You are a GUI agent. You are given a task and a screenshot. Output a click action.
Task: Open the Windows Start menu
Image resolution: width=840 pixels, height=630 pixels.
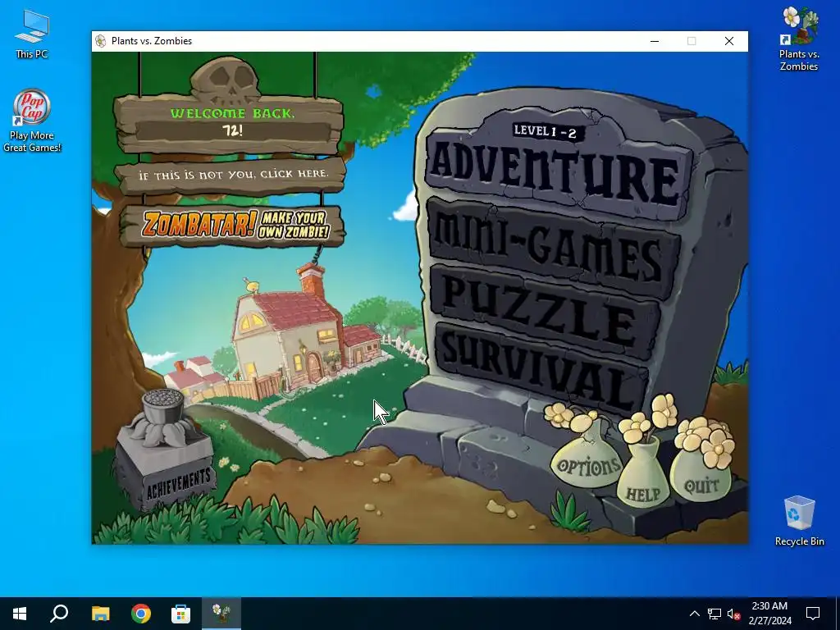20,614
